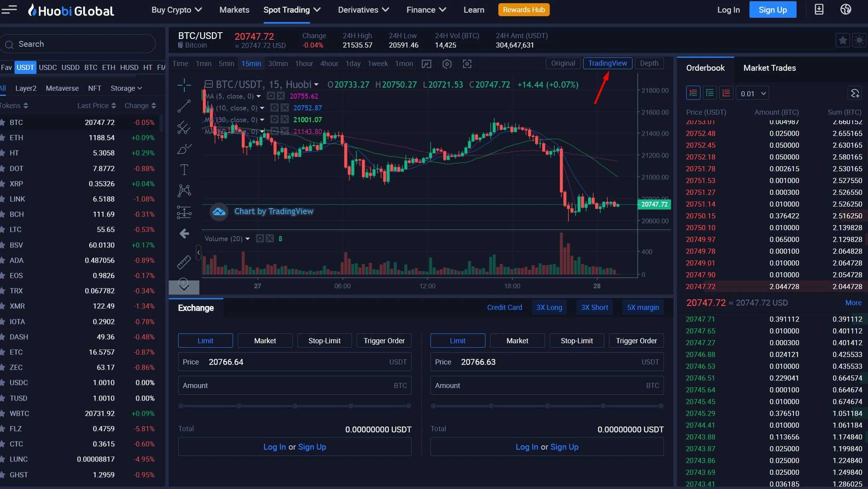
Task: Select the Metaverse category tab
Action: click(62, 88)
